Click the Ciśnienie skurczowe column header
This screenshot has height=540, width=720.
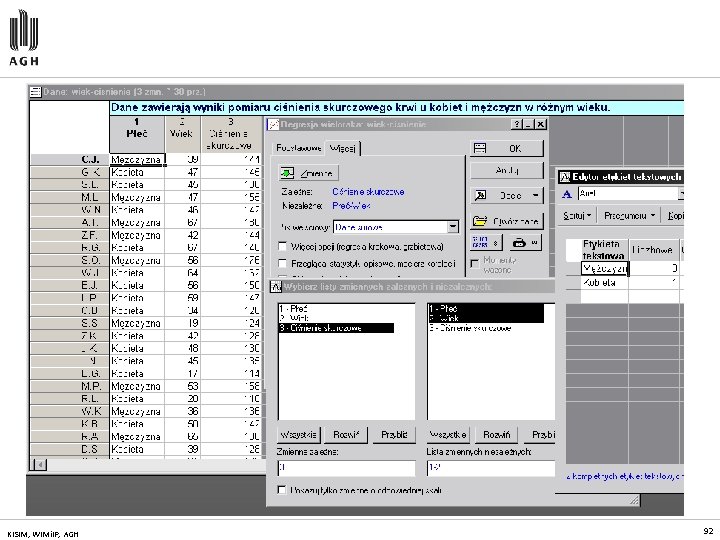click(231, 134)
